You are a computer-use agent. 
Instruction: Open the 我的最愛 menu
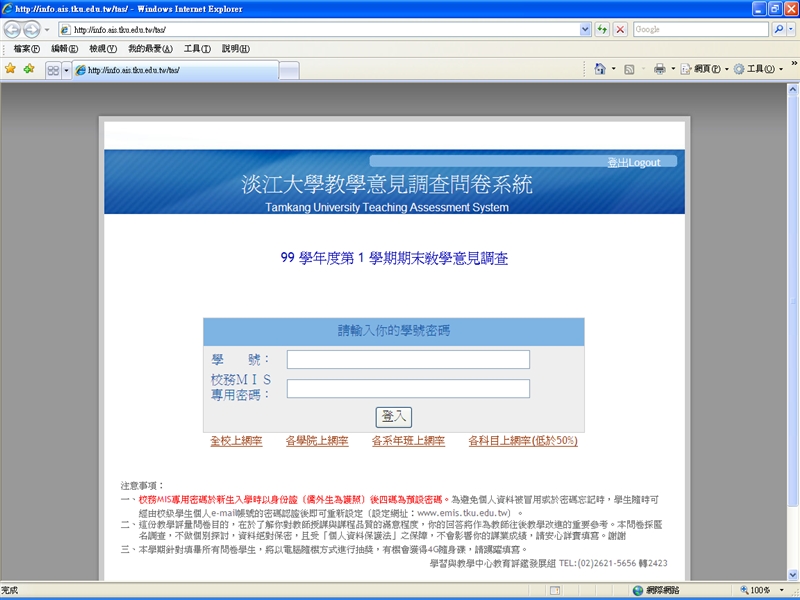[150, 49]
